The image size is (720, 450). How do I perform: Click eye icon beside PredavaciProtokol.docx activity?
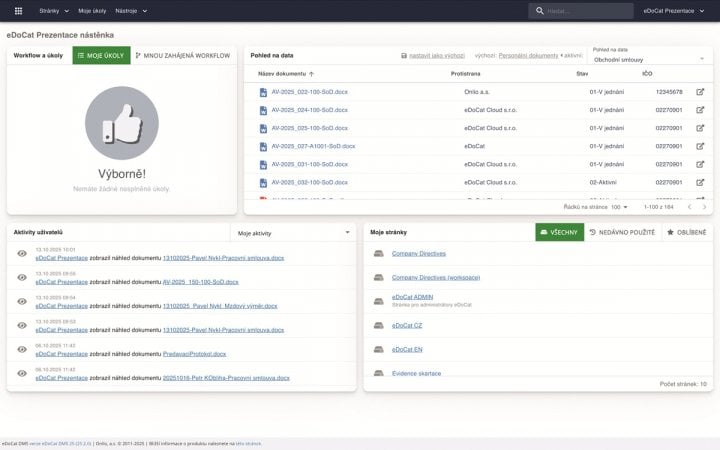coord(22,349)
